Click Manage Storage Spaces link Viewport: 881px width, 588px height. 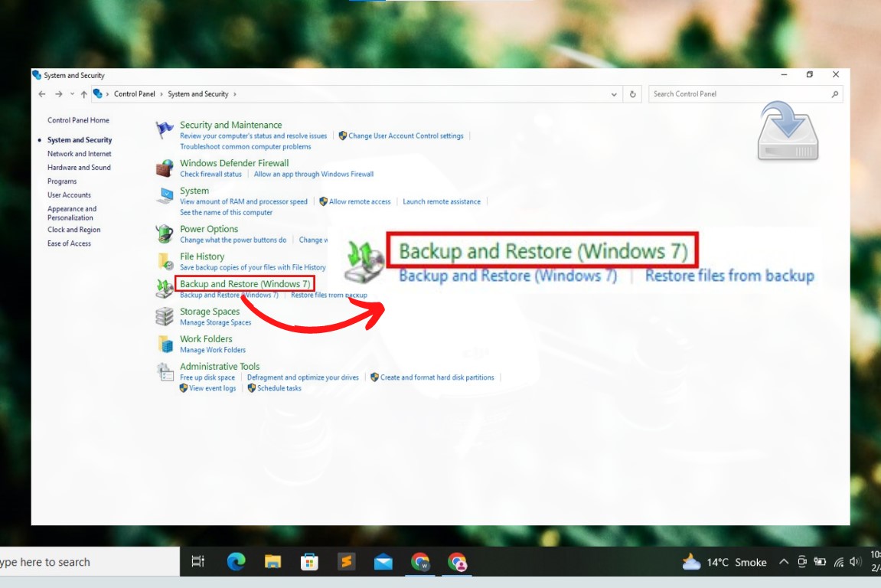tap(215, 322)
